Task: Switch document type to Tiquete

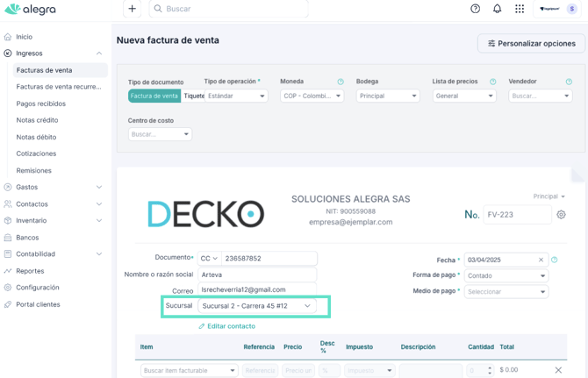Action: click(194, 96)
